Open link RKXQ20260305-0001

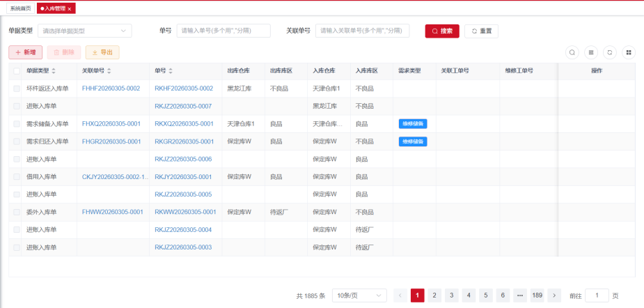[184, 124]
